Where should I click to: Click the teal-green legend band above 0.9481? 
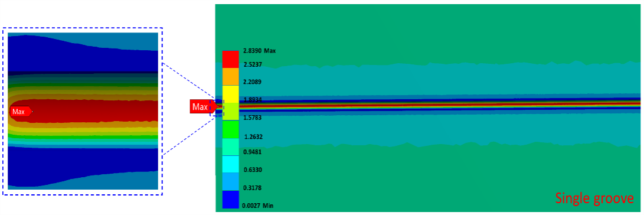tap(230, 146)
